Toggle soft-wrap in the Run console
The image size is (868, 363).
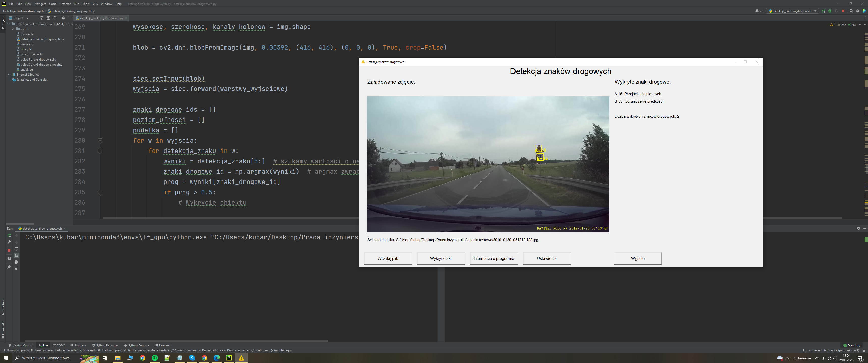point(16,249)
